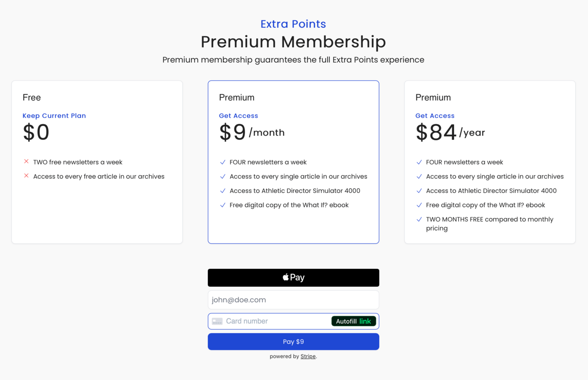The image size is (588, 380).
Task: Click checkmark beside TWO MONTHS FREE item
Action: pos(419,219)
